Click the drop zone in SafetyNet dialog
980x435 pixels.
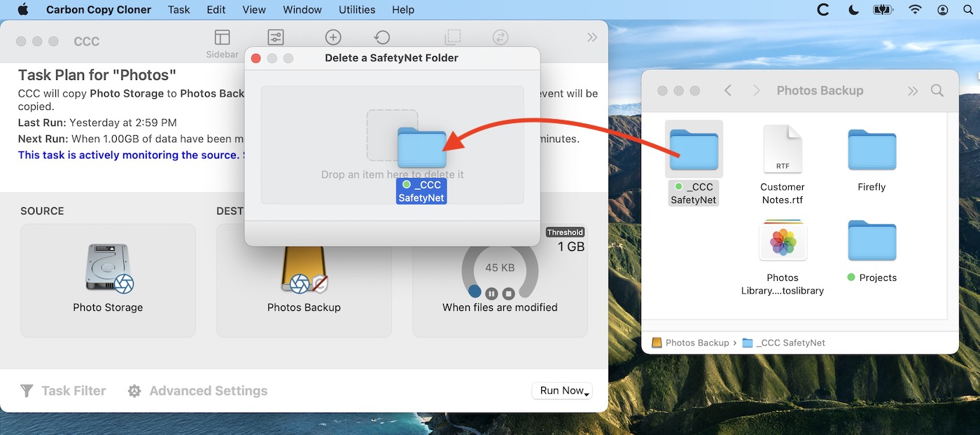(392, 145)
